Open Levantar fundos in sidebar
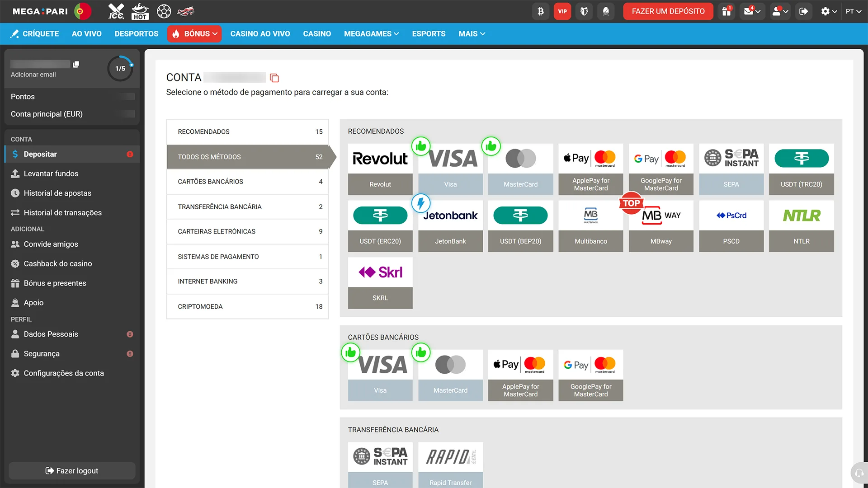 72,174
